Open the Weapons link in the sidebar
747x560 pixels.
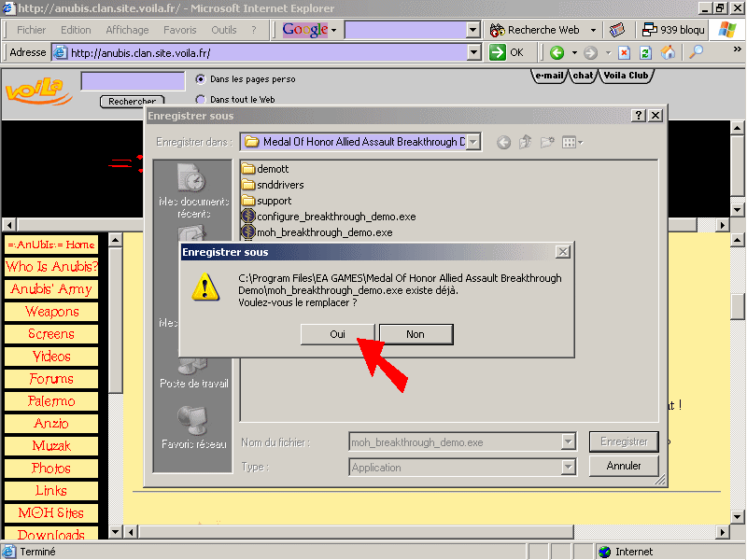51,312
